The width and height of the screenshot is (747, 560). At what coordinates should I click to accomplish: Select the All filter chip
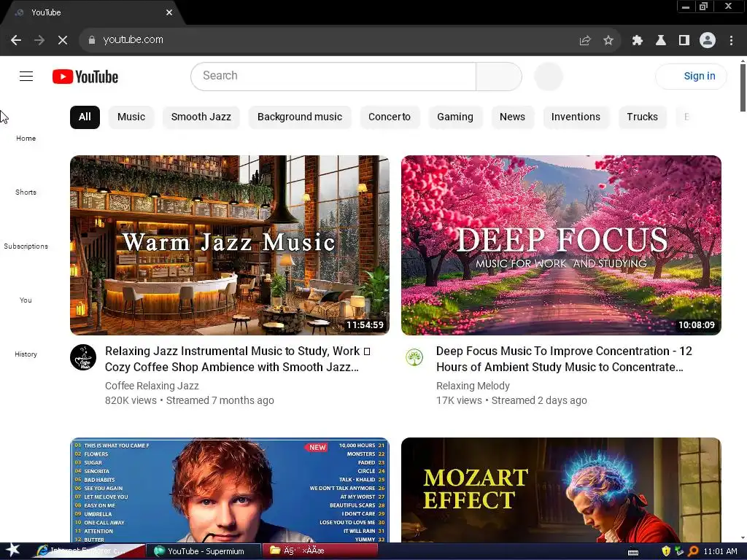(x=85, y=117)
